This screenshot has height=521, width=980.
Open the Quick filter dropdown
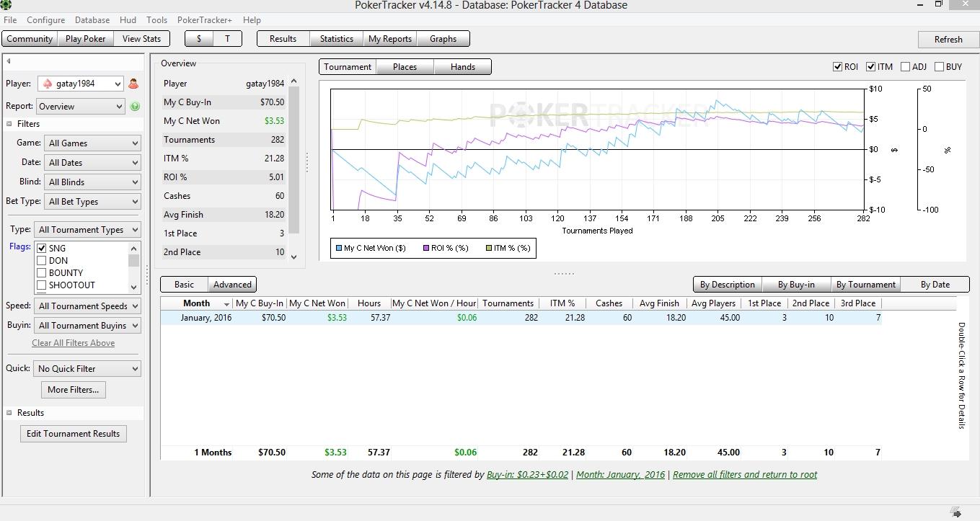[88, 369]
